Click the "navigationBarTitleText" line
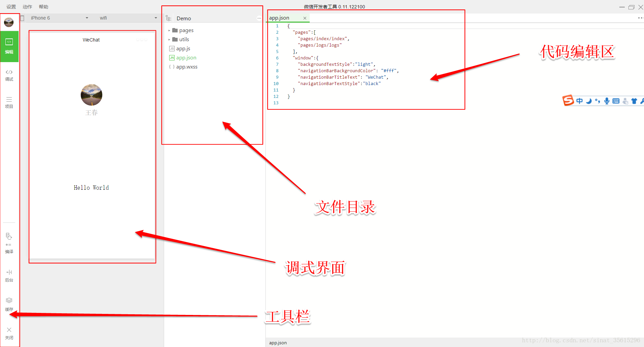 [343, 77]
